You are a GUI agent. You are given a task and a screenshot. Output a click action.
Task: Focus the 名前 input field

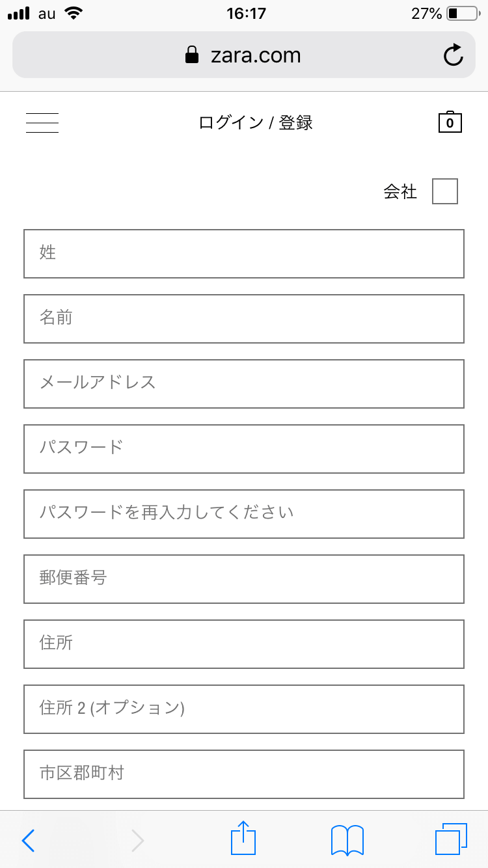[x=244, y=319]
